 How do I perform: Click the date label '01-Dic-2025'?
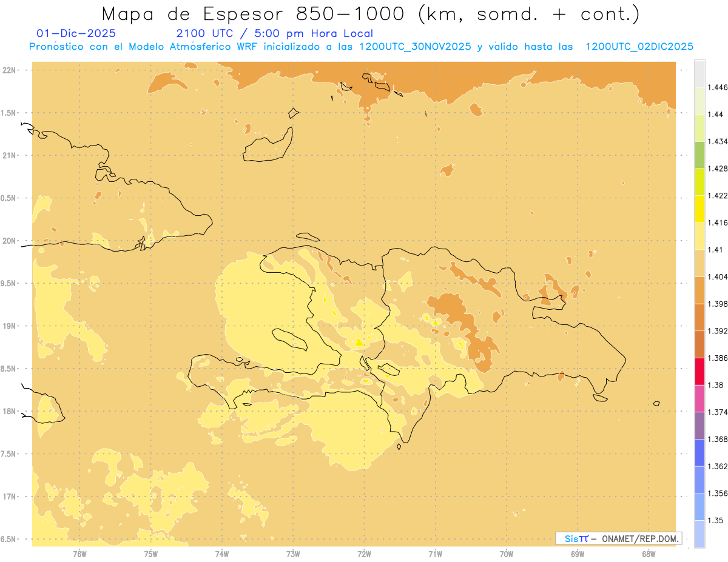pos(76,33)
